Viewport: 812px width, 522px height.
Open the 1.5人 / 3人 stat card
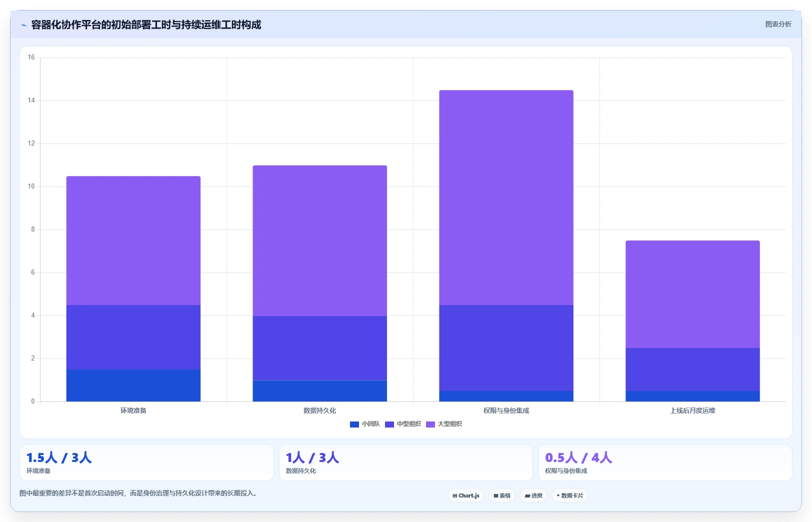tap(146, 462)
